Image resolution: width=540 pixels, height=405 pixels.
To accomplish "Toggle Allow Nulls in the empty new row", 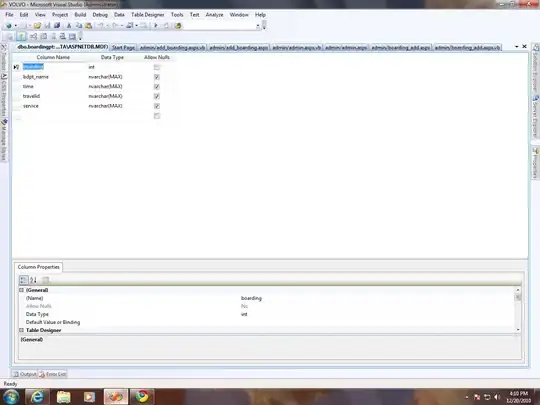I will [x=157, y=116].
